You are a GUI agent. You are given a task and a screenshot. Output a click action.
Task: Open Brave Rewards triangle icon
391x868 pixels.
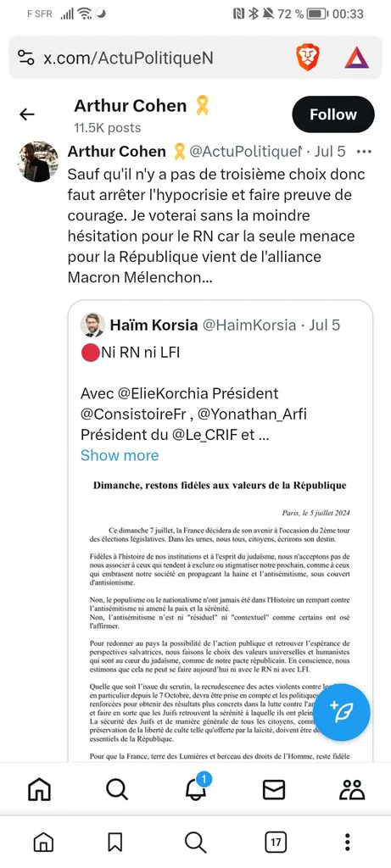(x=357, y=58)
